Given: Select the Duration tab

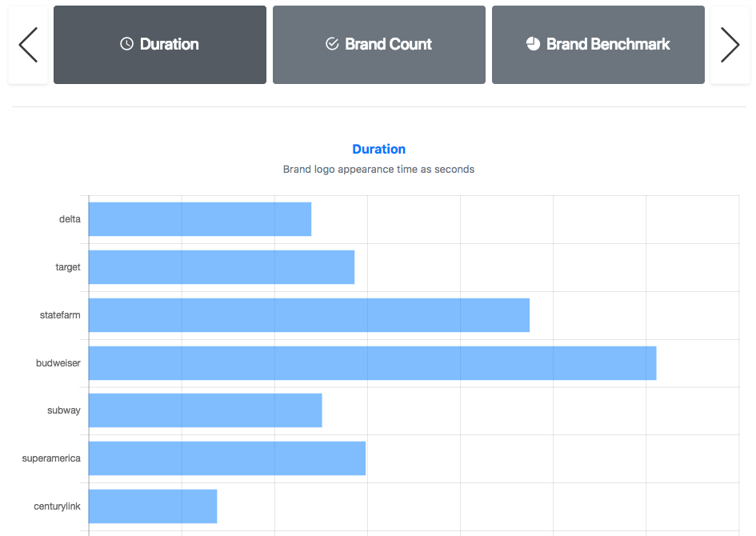Looking at the screenshot, I should pyautogui.click(x=160, y=45).
